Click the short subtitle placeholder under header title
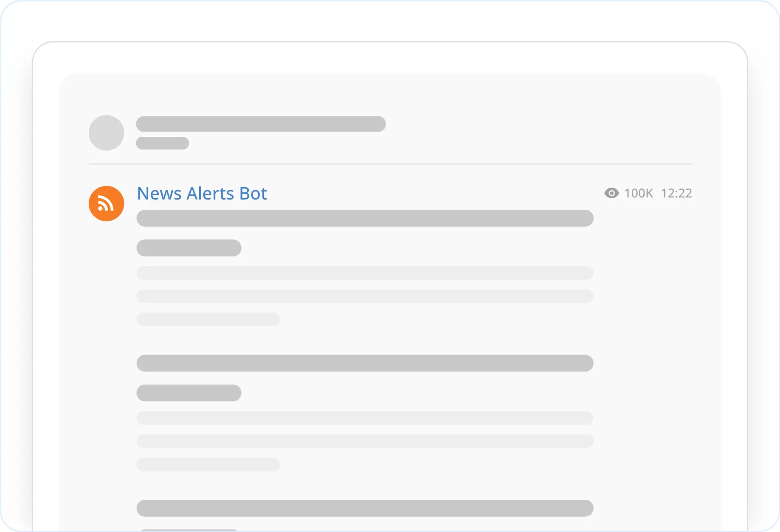This screenshot has height=532, width=780. [162, 143]
